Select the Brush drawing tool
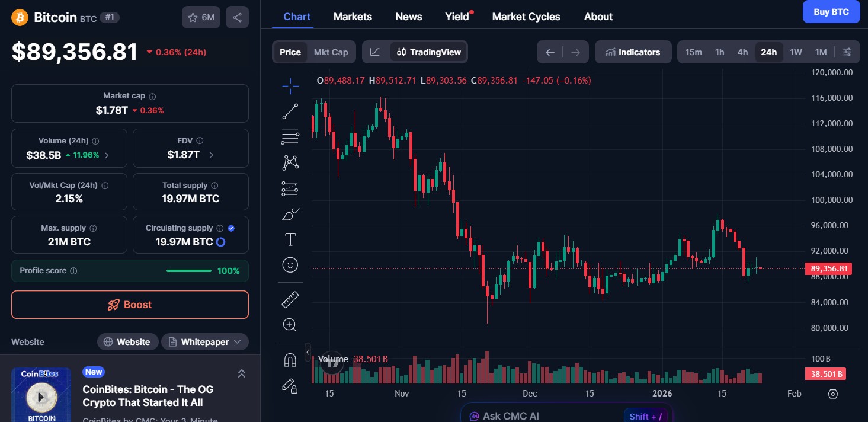 [290, 214]
